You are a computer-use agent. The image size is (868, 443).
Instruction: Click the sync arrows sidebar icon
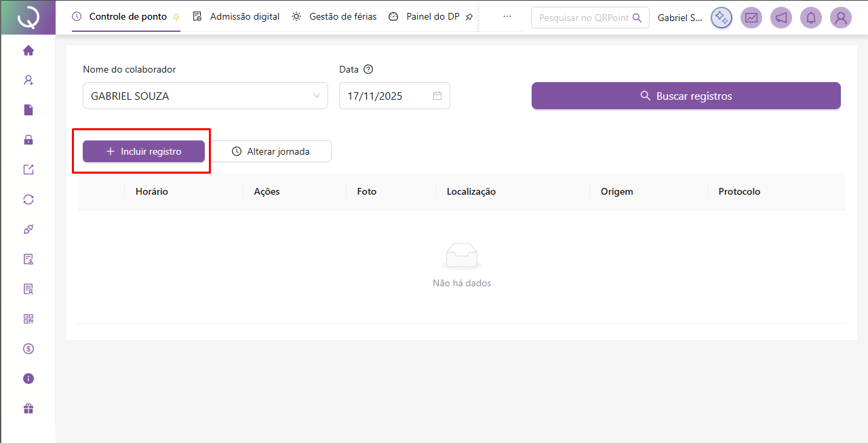(x=28, y=199)
